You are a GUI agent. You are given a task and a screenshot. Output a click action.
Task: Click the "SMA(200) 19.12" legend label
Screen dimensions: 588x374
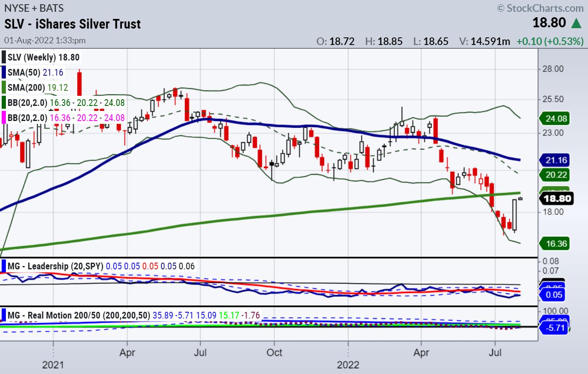click(38, 87)
